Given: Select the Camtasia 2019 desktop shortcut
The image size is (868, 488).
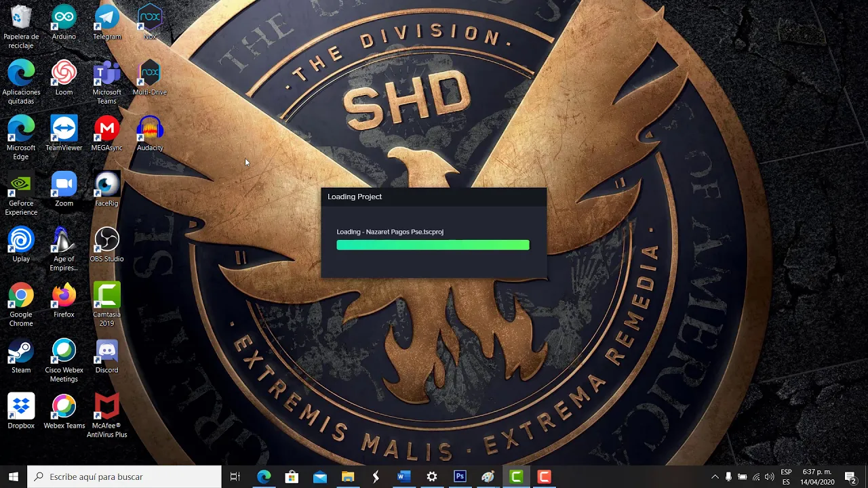Looking at the screenshot, I should point(106,305).
